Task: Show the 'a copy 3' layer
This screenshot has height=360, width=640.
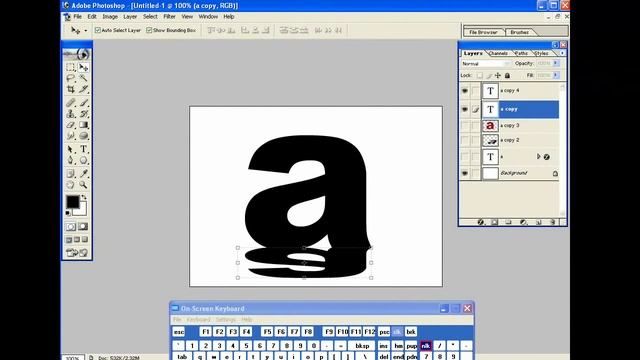Action: click(x=464, y=126)
